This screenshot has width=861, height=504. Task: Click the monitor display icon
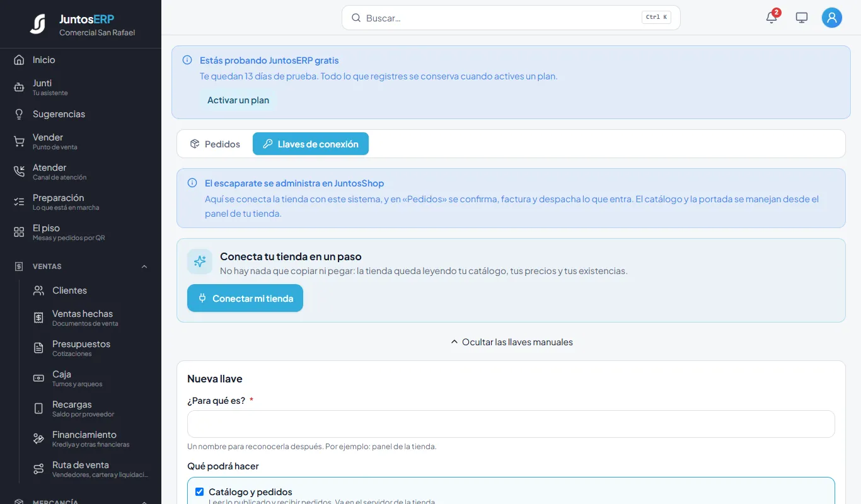coord(802,18)
